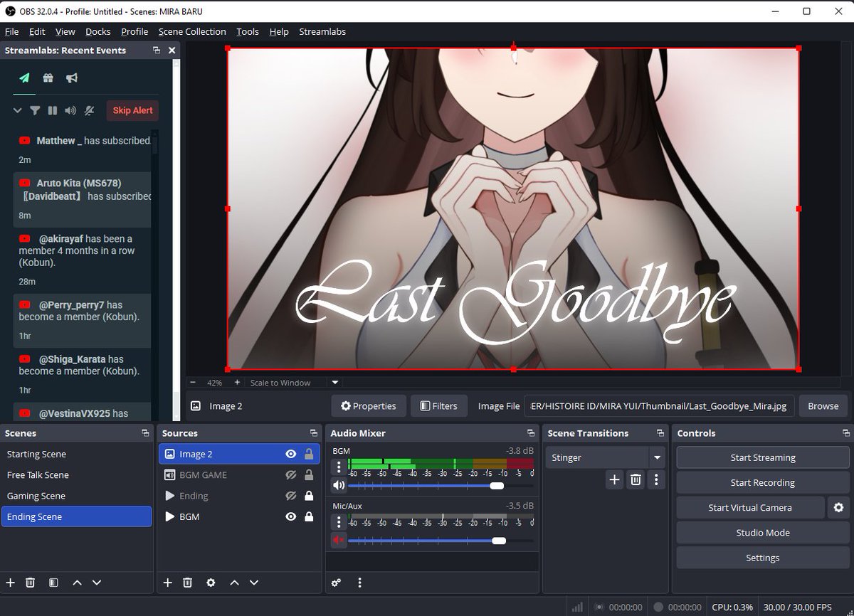The height and width of the screenshot is (616, 854).
Task: Remove the selected scene trash icon
Action: pos(31,583)
